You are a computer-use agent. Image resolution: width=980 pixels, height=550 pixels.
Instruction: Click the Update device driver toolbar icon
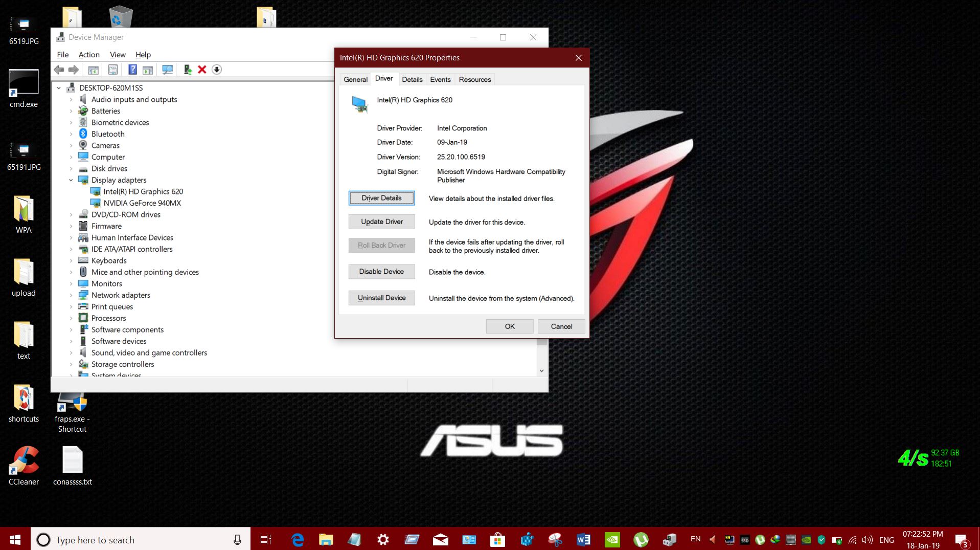point(188,70)
